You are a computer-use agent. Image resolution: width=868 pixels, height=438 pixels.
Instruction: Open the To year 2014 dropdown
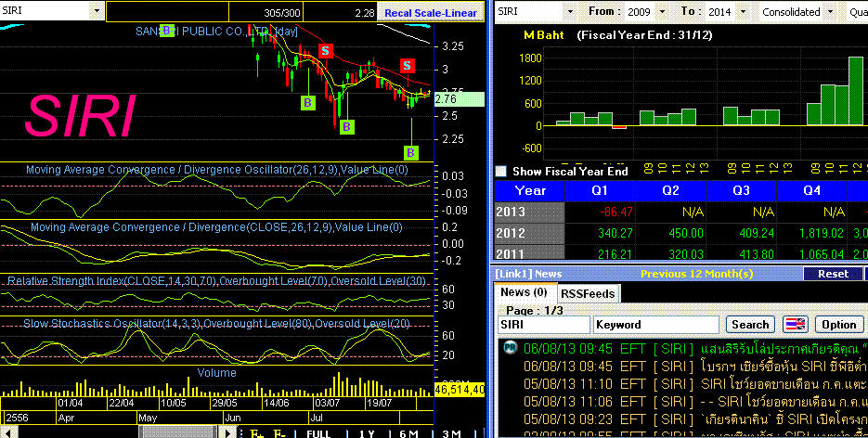coord(743,12)
